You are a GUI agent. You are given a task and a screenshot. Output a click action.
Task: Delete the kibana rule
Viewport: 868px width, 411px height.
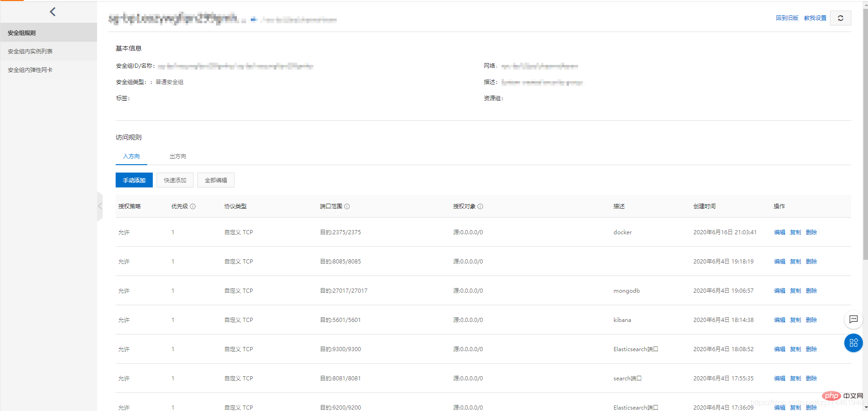811,320
